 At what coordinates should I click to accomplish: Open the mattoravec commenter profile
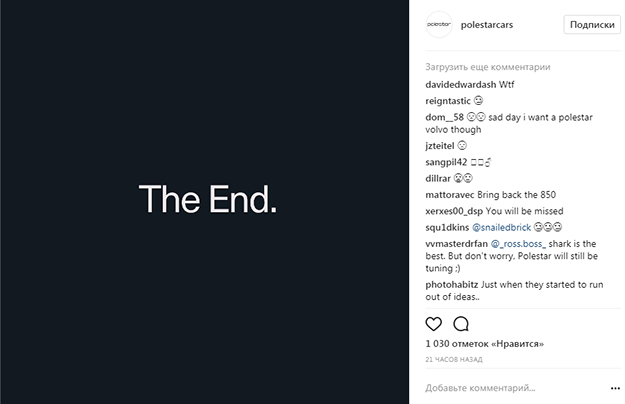tap(450, 195)
